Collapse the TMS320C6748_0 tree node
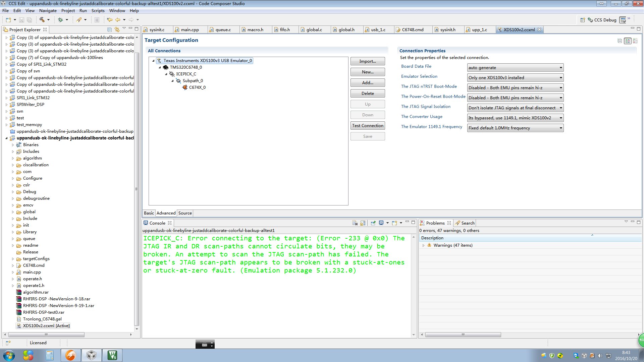644x362 pixels. click(x=160, y=67)
